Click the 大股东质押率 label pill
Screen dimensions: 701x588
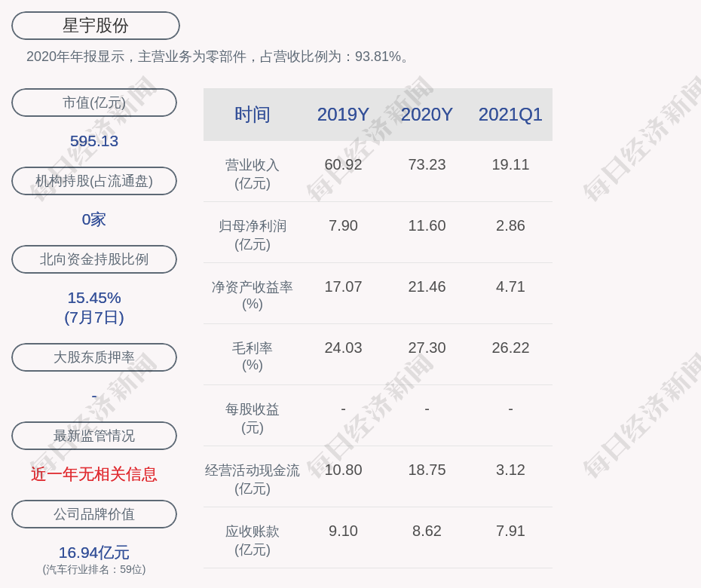coord(94,357)
